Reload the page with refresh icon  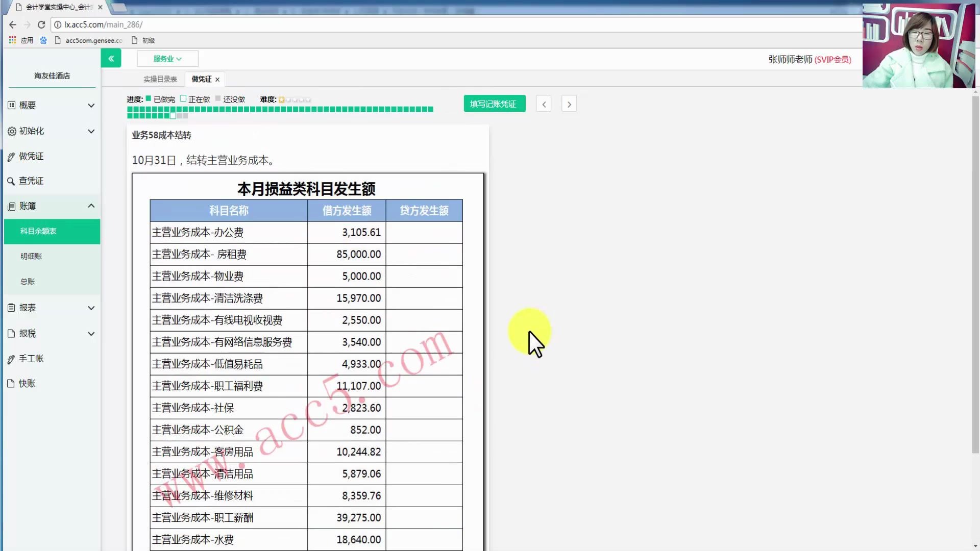click(x=41, y=24)
